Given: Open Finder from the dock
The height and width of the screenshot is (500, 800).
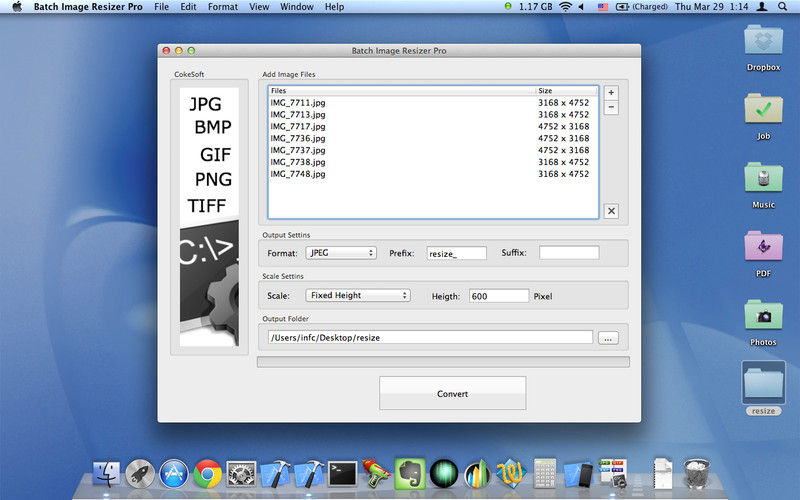Looking at the screenshot, I should pos(107,474).
